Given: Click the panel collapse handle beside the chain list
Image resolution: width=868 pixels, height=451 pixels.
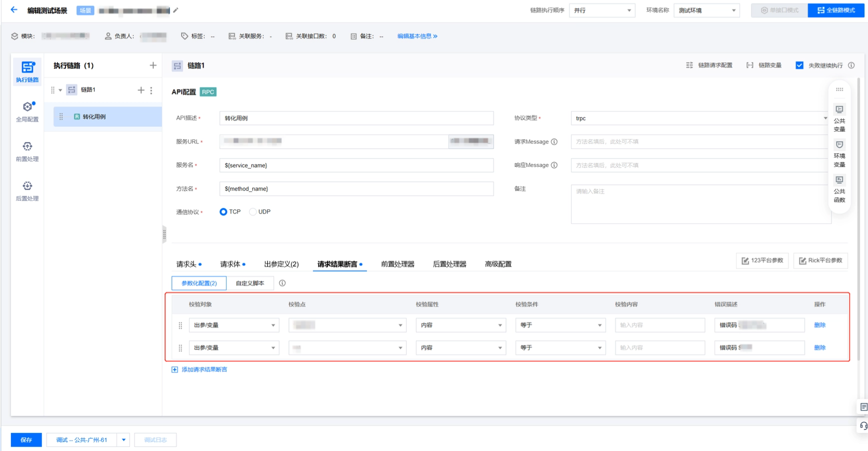Looking at the screenshot, I should (164, 234).
